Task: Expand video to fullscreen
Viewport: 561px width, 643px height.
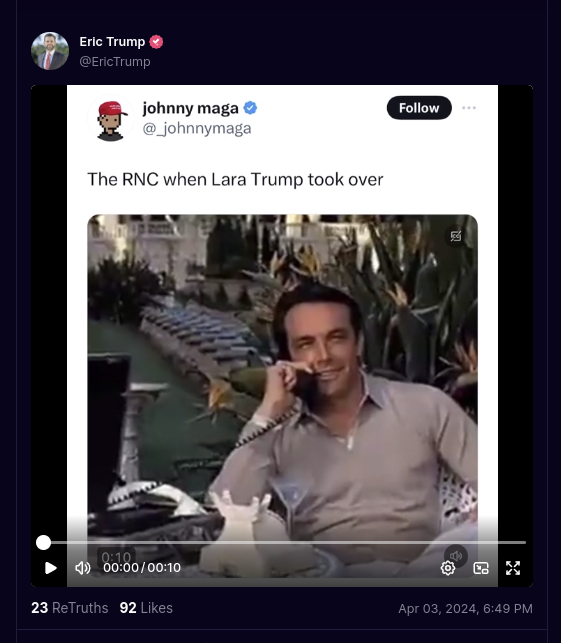Action: (513, 568)
